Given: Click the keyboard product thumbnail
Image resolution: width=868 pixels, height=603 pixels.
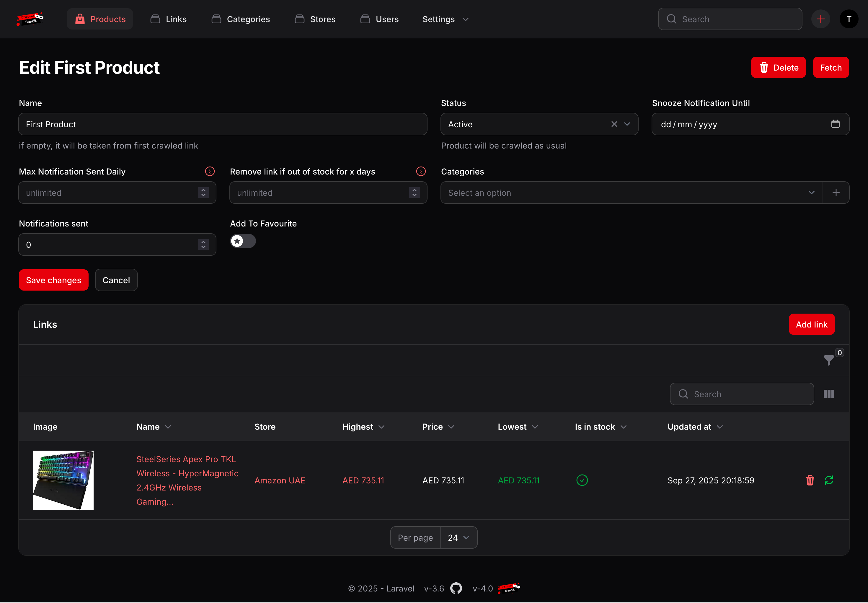Looking at the screenshot, I should [x=63, y=480].
